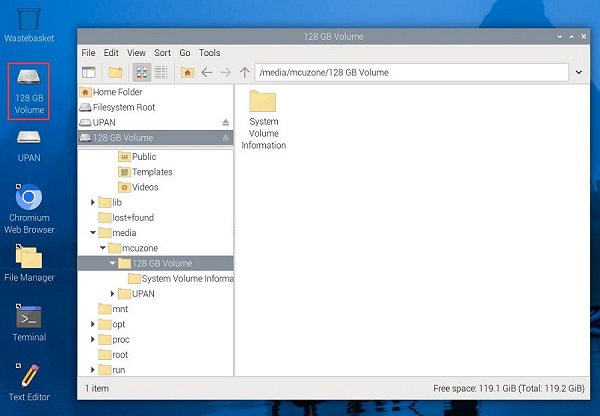The height and width of the screenshot is (416, 600).
Task: Click the lib folder label in tree
Action: [117, 202]
